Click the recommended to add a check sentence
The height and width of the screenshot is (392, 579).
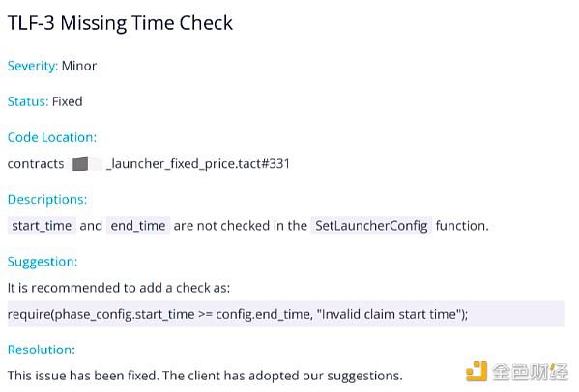pos(119,288)
